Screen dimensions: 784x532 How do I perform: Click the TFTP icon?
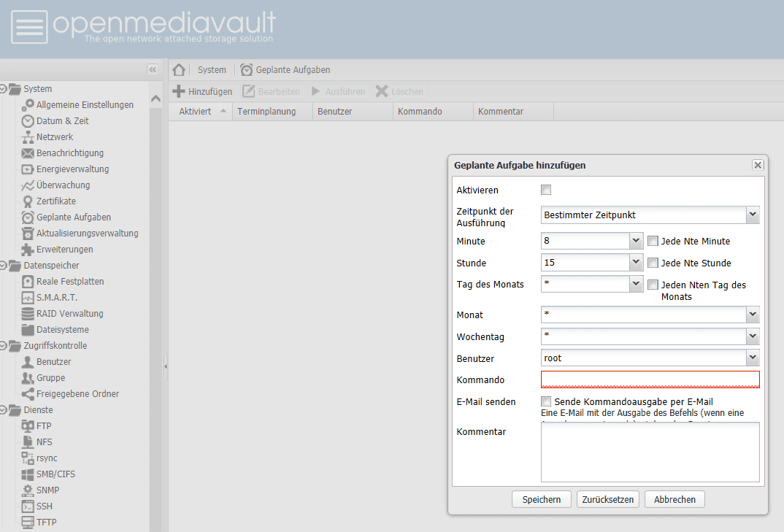click(x=28, y=522)
